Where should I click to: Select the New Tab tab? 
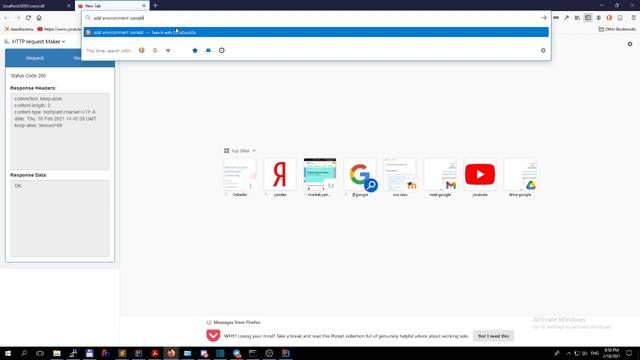pyautogui.click(x=111, y=6)
